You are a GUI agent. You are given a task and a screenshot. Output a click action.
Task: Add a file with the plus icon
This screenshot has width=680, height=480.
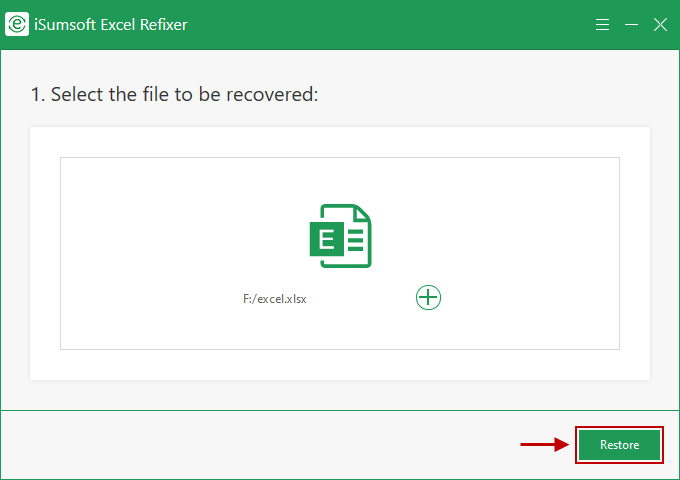click(x=428, y=297)
